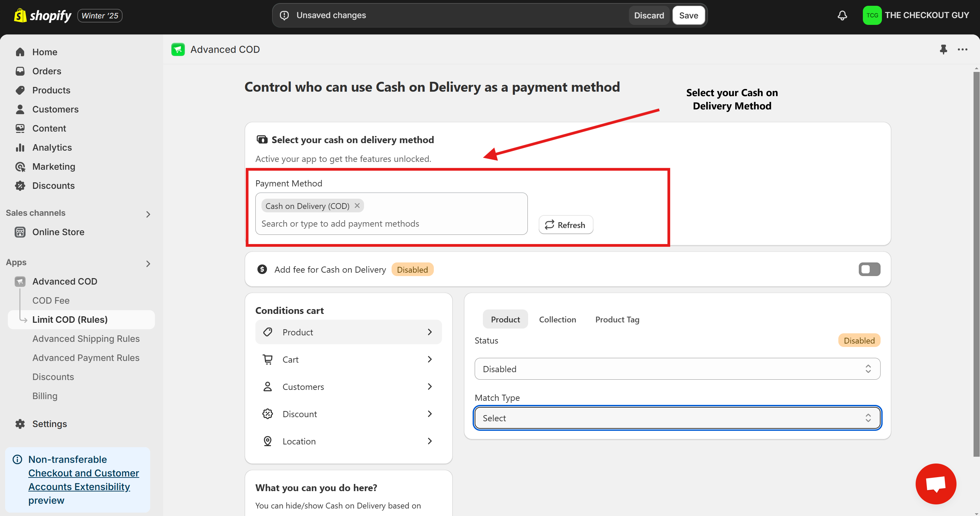Click the Customers person icon

20,109
